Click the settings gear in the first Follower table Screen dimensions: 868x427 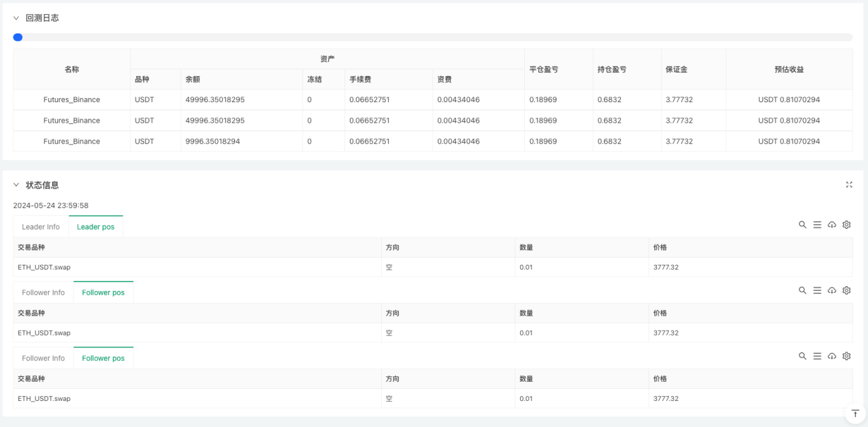pyautogui.click(x=847, y=290)
